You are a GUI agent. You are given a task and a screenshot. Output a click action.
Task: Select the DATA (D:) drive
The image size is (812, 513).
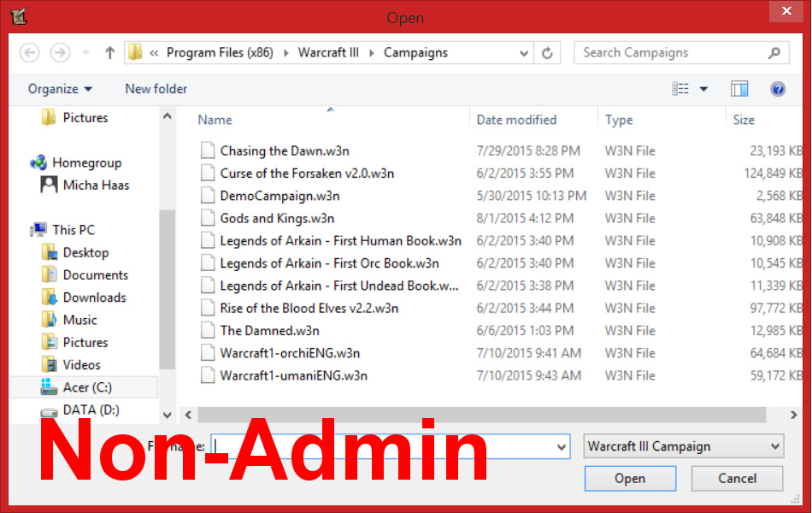[x=91, y=410]
